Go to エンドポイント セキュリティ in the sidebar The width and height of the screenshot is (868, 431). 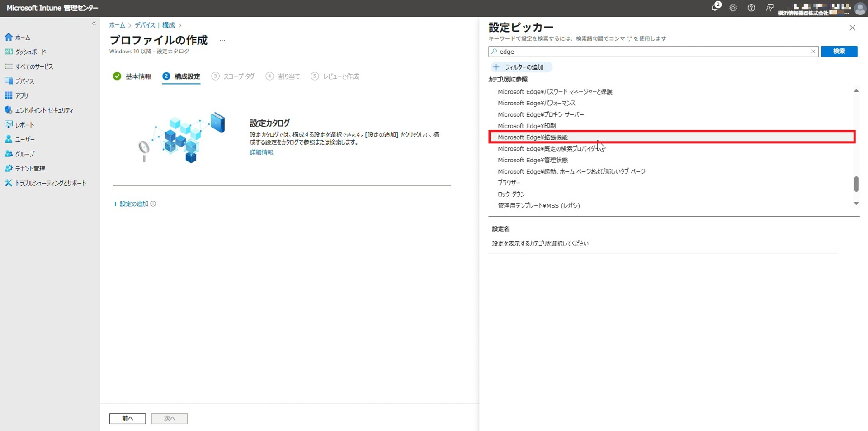pos(44,110)
